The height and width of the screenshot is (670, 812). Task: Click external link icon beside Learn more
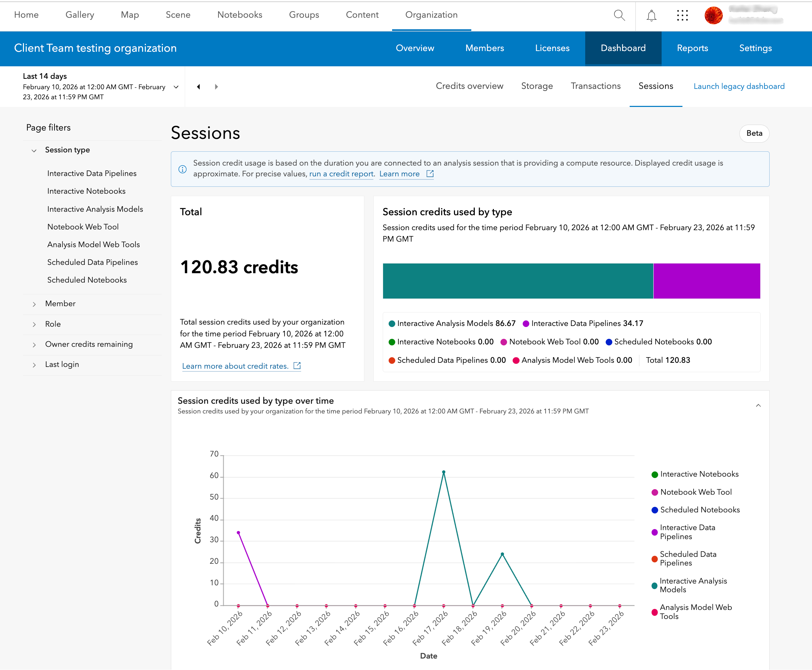[x=430, y=174]
